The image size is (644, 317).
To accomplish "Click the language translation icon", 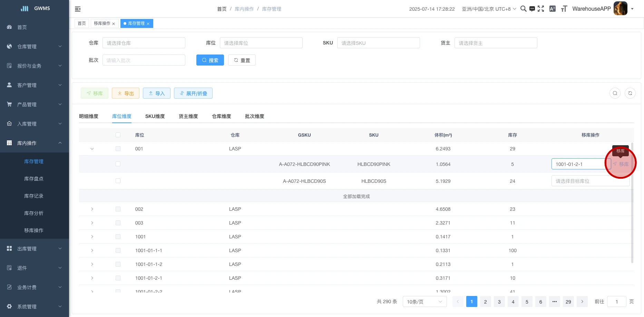I will tap(552, 9).
